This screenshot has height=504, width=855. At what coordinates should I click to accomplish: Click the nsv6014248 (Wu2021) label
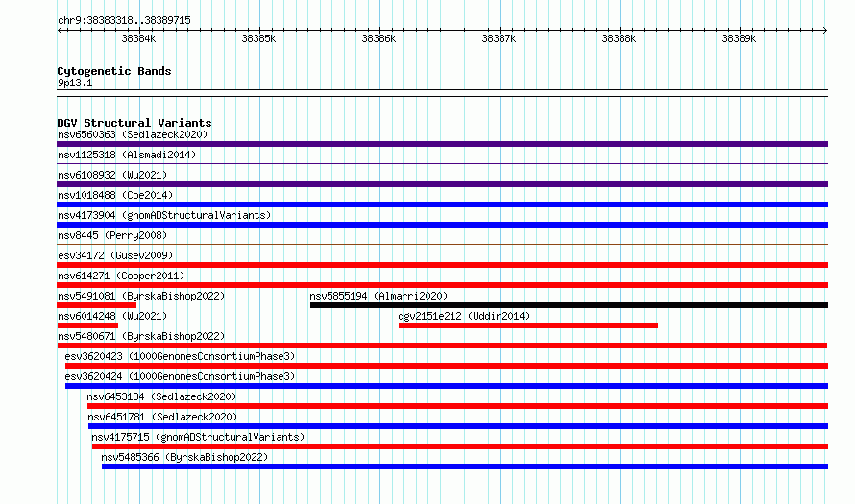(112, 316)
